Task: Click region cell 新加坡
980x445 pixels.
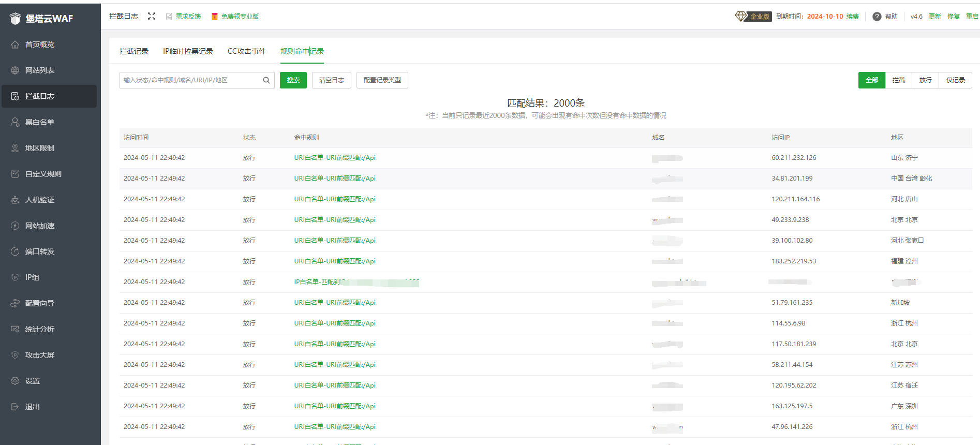Action: click(x=900, y=303)
